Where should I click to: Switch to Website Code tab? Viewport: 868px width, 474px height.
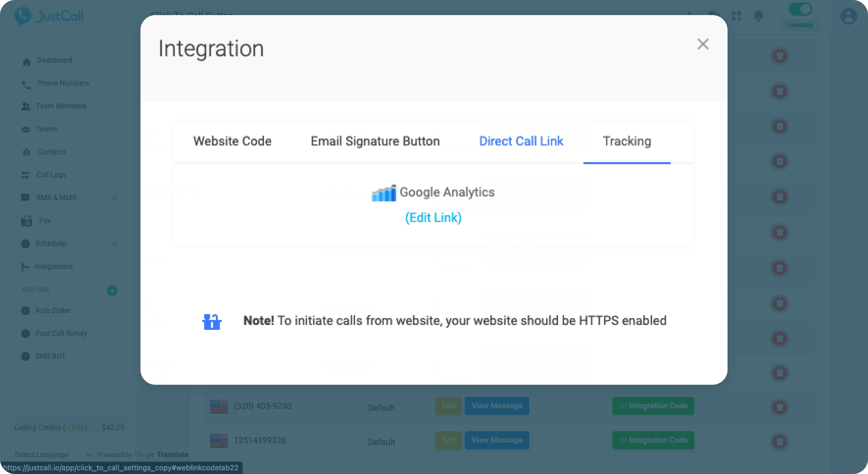[x=232, y=141]
